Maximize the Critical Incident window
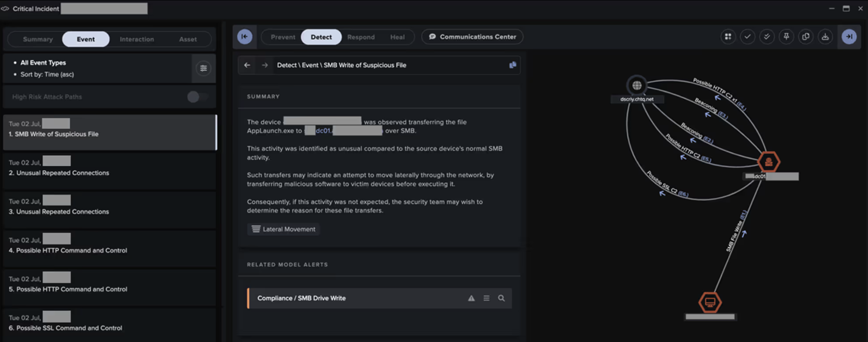This screenshot has height=342, width=868. 846,8
